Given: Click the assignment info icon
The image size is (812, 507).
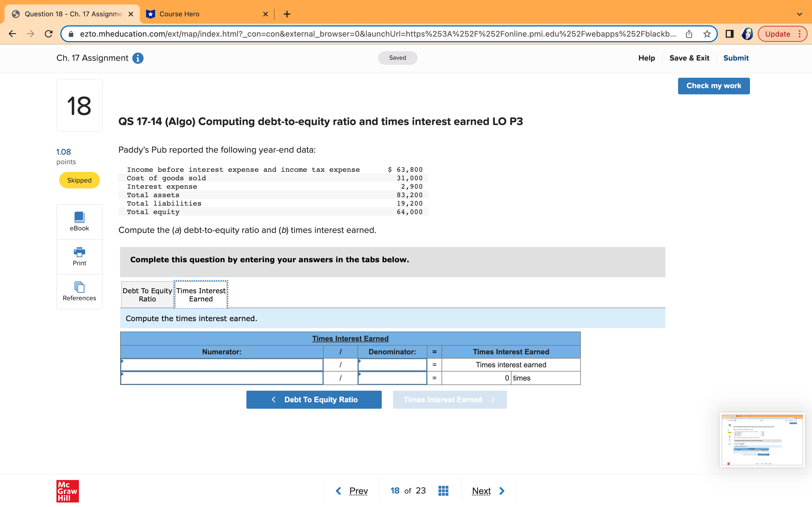Looking at the screenshot, I should point(138,58).
